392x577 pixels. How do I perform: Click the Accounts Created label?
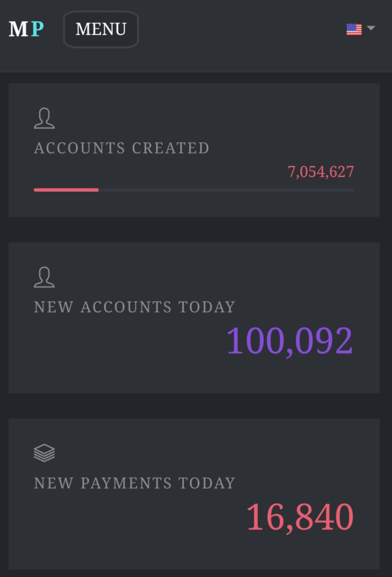tap(122, 148)
